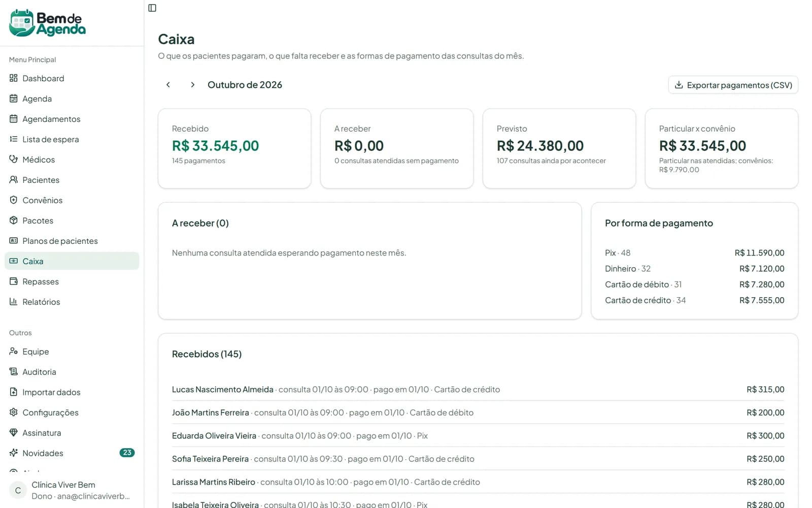Click Sofia Teixeira Pereira payment row
812x508 pixels.
click(x=478, y=459)
